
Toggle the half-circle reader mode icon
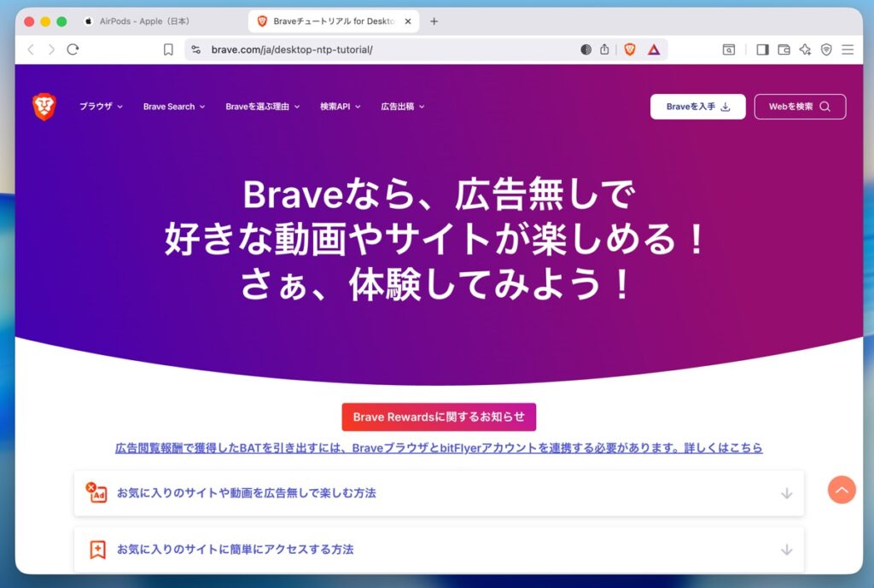pos(586,49)
